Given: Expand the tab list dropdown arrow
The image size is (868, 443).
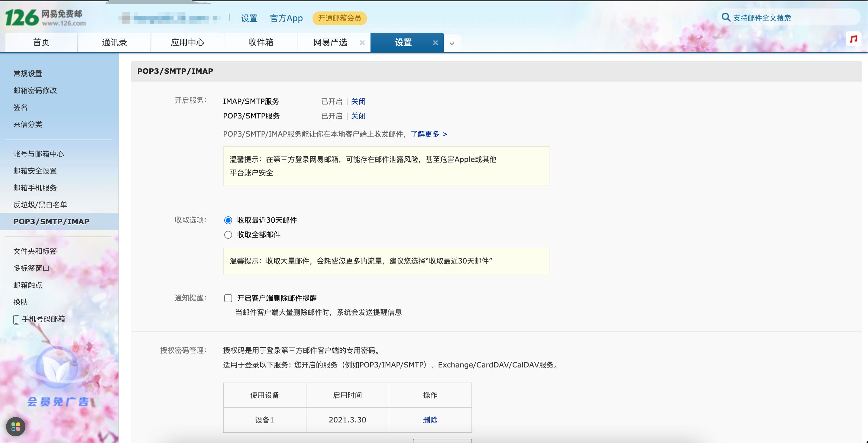Looking at the screenshot, I should pos(452,44).
